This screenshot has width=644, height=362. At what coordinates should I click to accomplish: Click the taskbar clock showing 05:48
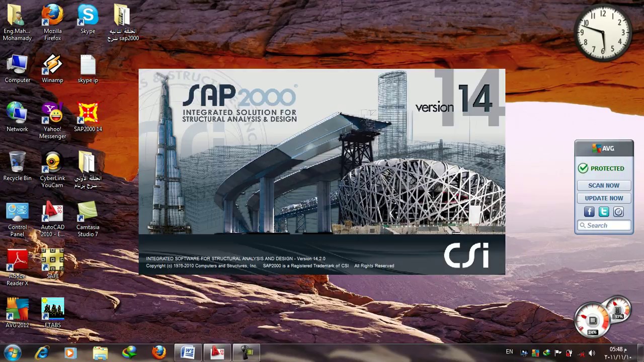[x=618, y=353]
